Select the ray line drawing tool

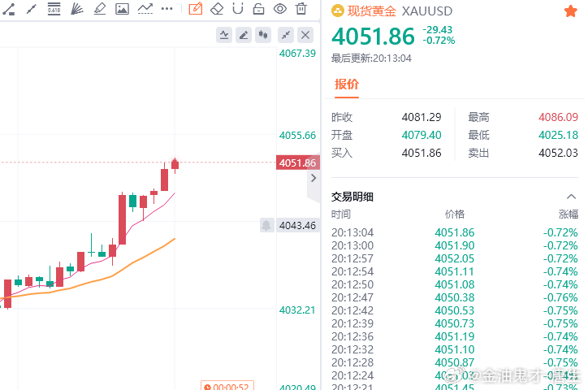32,9
